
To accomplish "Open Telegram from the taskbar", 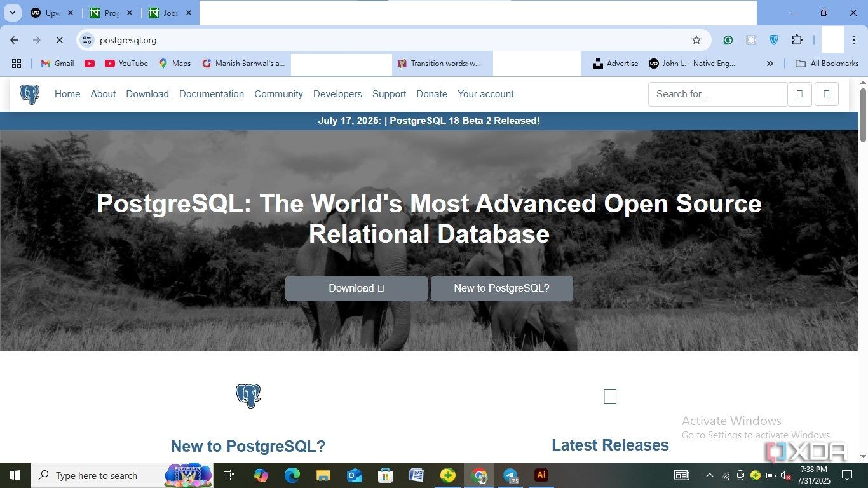I will coord(510,475).
